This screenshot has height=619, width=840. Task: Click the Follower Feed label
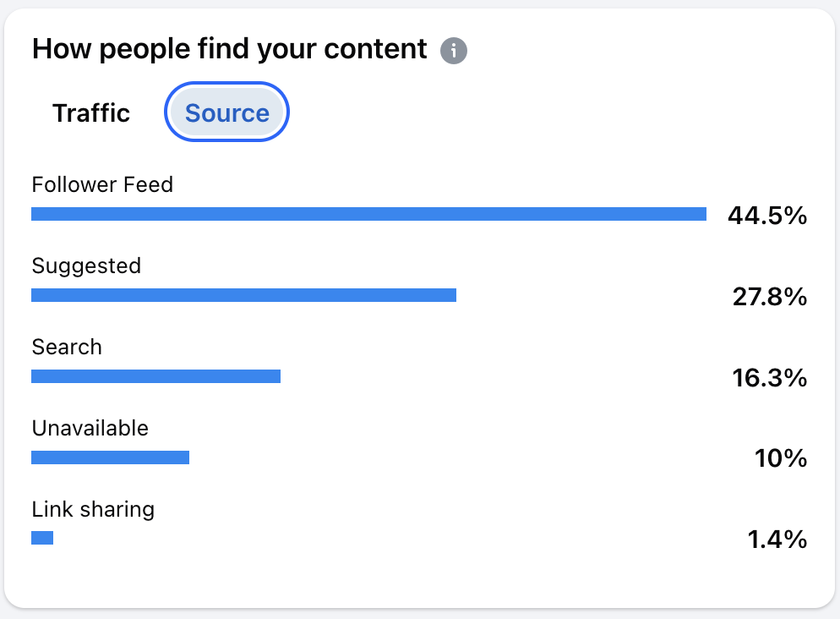click(102, 184)
